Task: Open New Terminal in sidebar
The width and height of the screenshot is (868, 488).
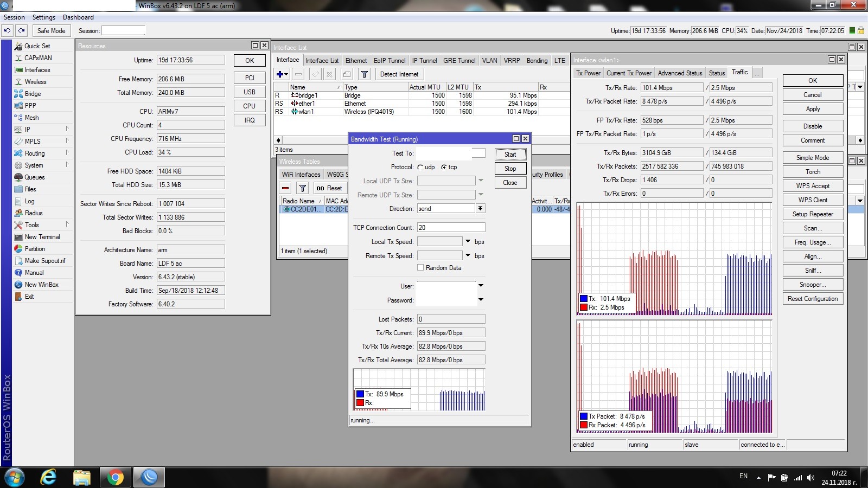Action: point(42,237)
